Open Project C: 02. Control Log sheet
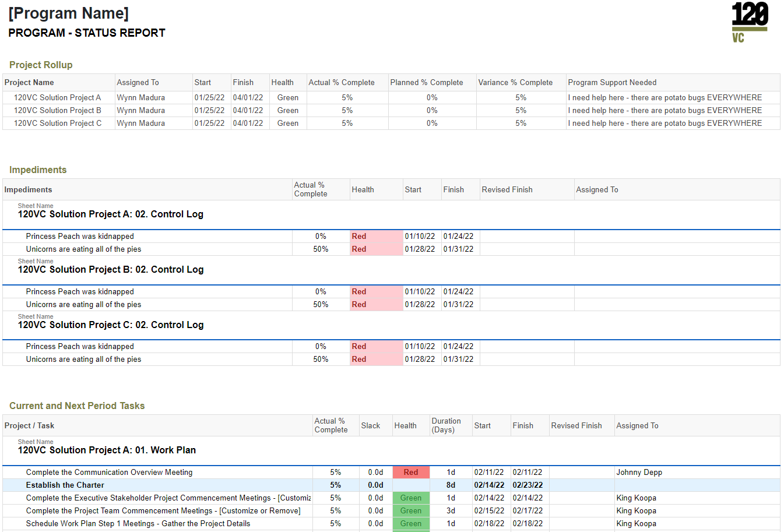The image size is (784, 532). [111, 325]
